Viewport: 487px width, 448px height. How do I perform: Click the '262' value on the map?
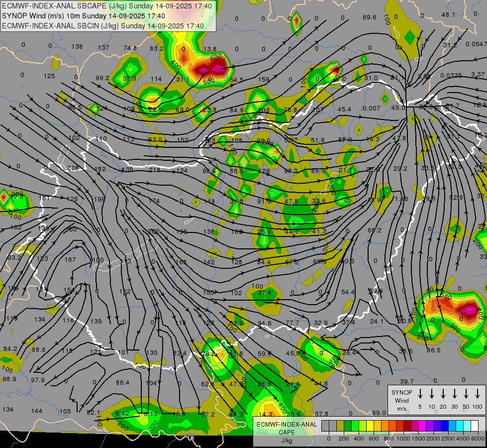(x=154, y=231)
